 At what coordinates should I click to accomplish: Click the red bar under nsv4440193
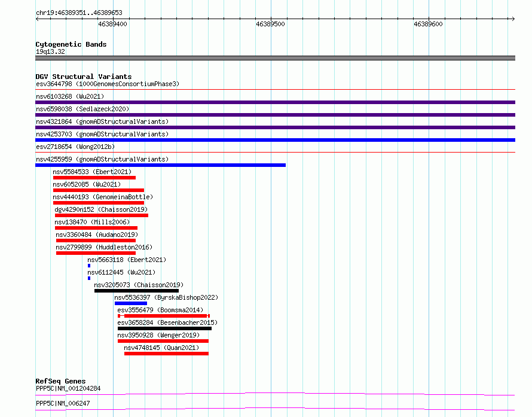[99, 203]
